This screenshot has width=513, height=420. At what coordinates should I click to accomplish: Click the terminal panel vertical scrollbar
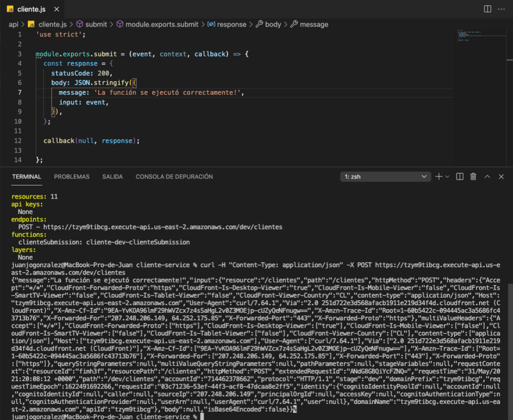510,352
